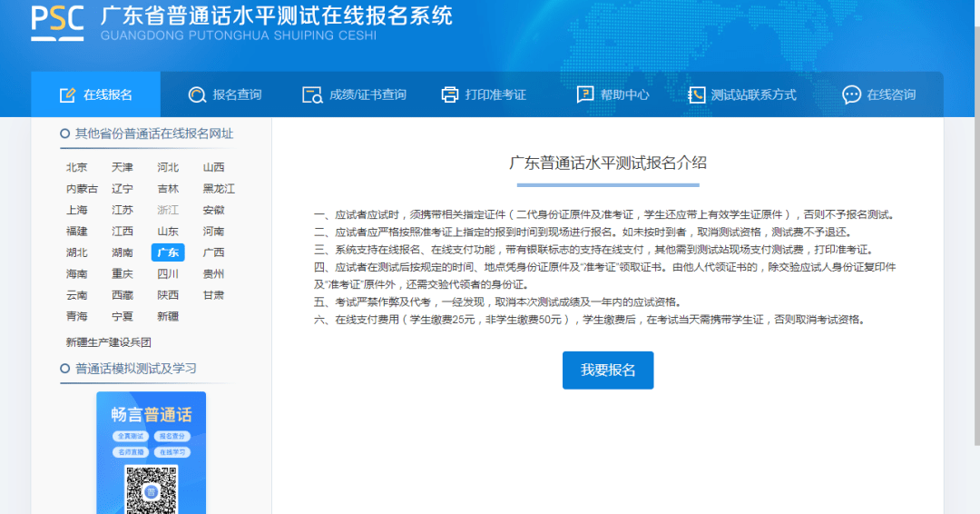
Task: Click the 成绩/证书查询 certificate search icon
Action: pyautogui.click(x=312, y=95)
